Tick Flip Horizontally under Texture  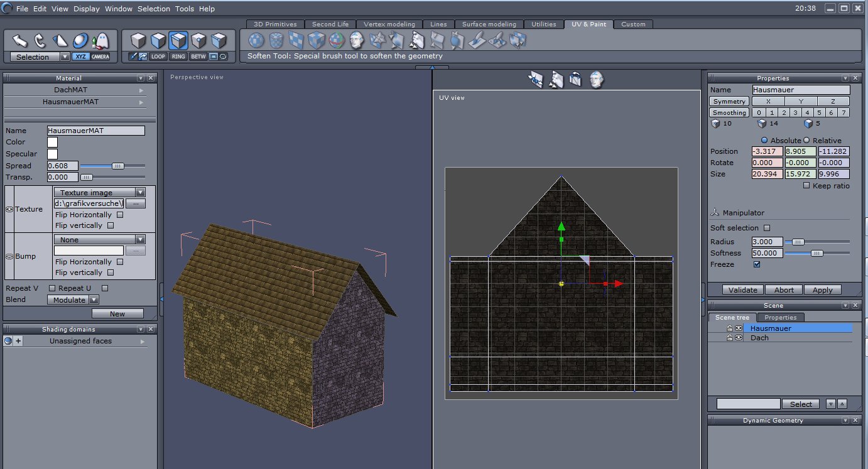click(120, 215)
